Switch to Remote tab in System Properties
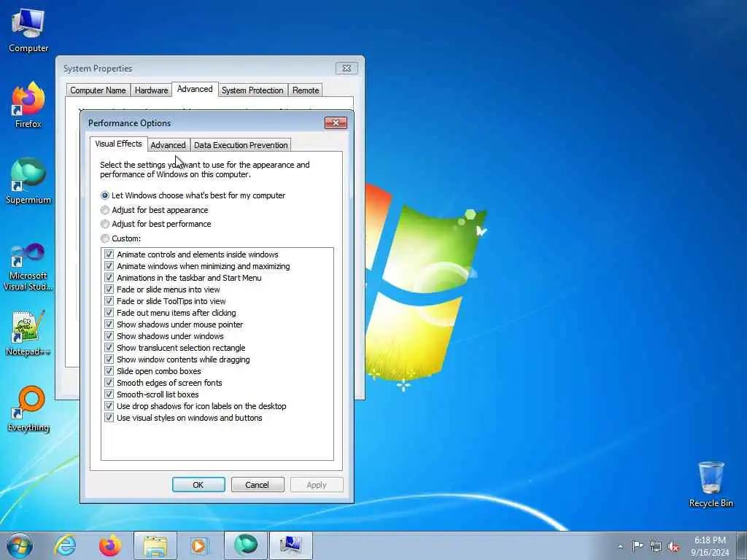 306,90
